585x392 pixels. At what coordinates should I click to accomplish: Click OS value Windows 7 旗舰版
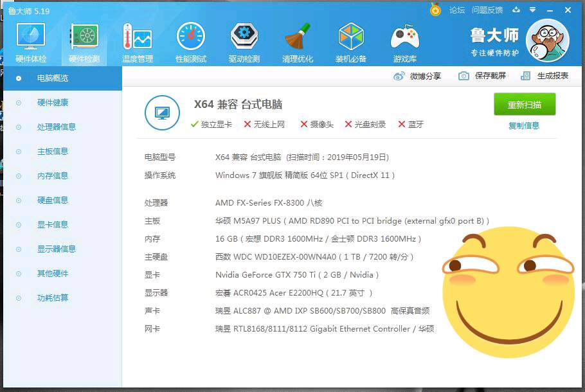point(305,175)
